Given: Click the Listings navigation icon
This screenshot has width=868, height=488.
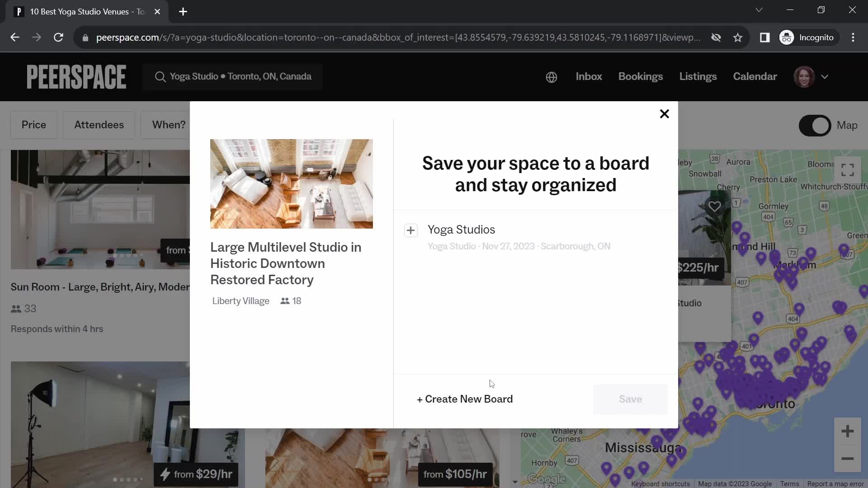Looking at the screenshot, I should point(698,76).
